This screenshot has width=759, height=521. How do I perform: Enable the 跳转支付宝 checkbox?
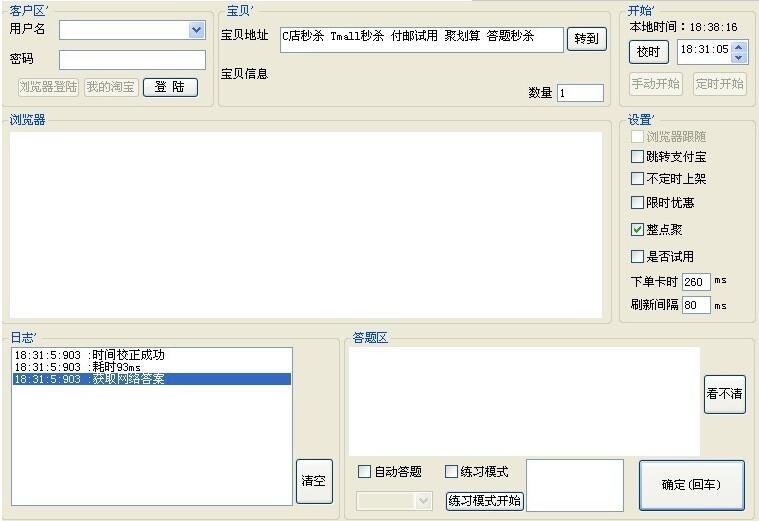coord(638,157)
